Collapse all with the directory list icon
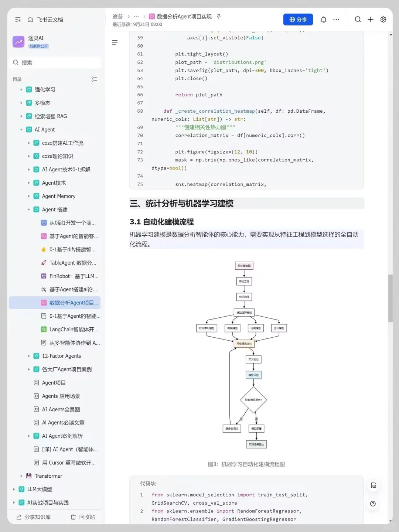 pyautogui.click(x=94, y=79)
